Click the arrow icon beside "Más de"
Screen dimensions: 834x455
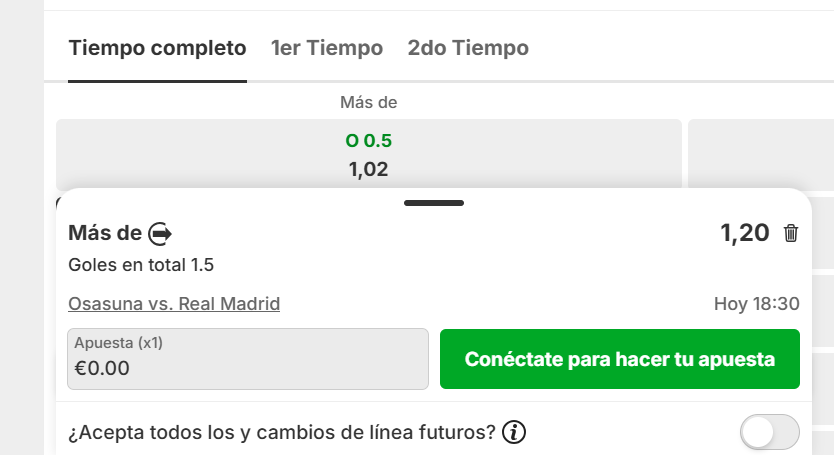160,234
